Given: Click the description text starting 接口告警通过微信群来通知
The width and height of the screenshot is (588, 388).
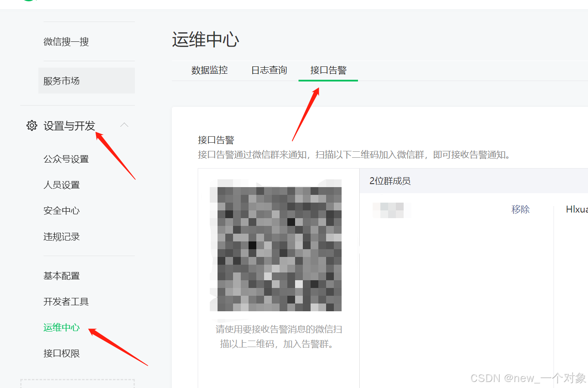Looking at the screenshot, I should tap(355, 155).
